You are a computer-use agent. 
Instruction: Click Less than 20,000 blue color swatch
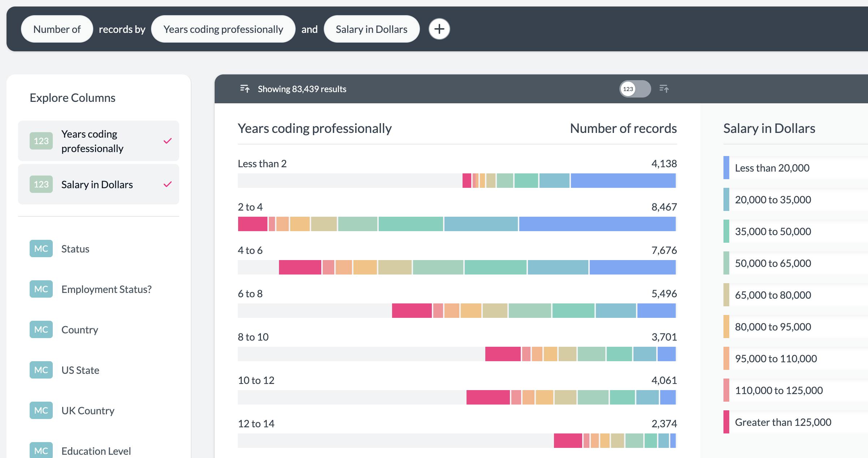726,168
